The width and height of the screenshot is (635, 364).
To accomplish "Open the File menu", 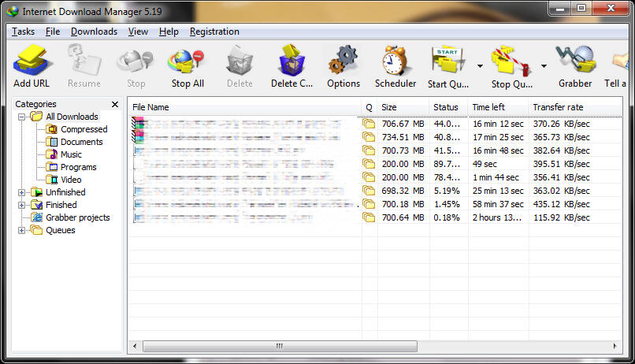I will pos(53,32).
